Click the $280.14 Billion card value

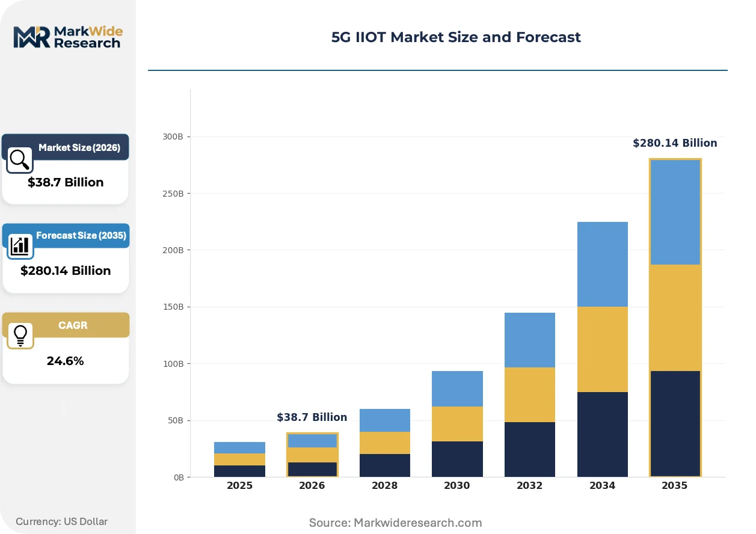(66, 271)
